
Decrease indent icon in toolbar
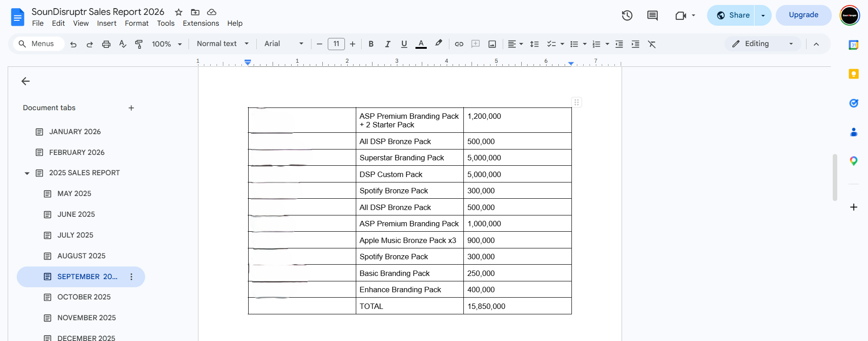point(619,44)
